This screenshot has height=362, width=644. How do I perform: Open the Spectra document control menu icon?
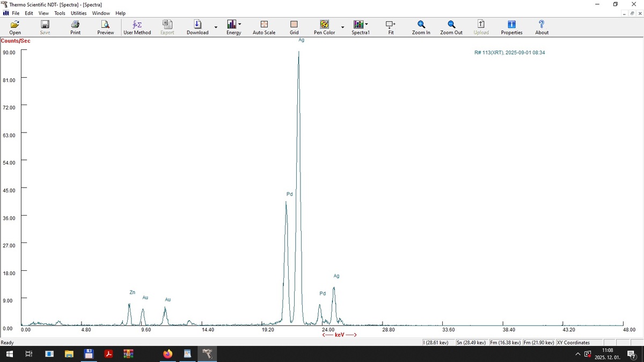[x=5, y=13]
